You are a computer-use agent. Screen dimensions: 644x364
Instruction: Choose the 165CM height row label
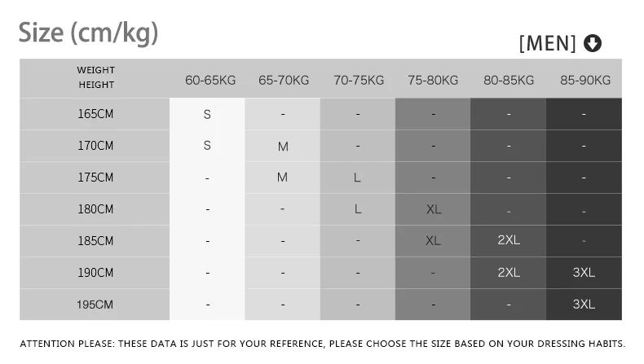click(x=95, y=114)
